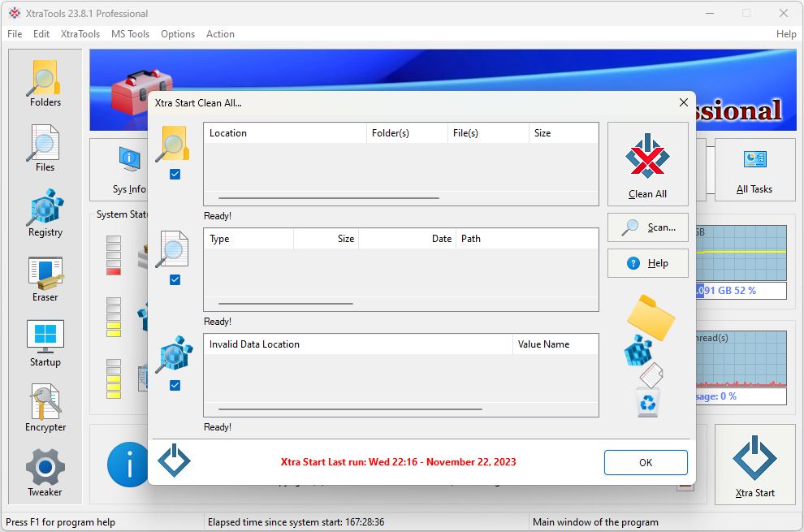Click the Xtra Start button in main window
This screenshot has height=532, width=804.
click(x=754, y=466)
